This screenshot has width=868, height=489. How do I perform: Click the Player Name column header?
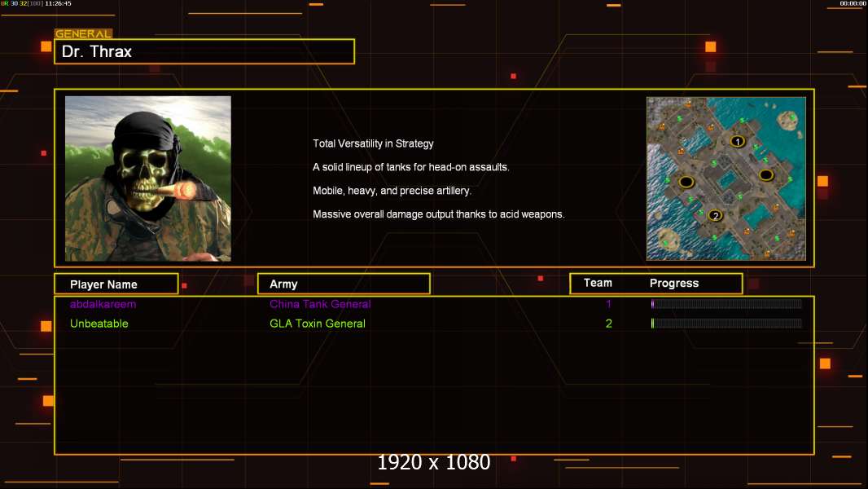[116, 284]
